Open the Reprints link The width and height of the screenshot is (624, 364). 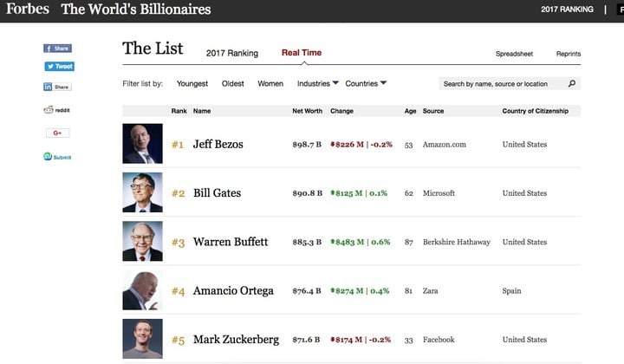[x=569, y=54]
